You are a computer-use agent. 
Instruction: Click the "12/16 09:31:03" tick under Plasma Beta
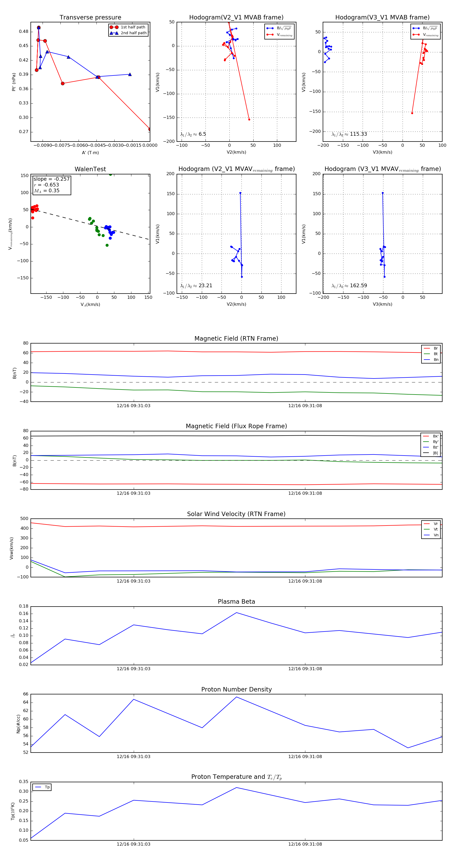[x=134, y=669]
